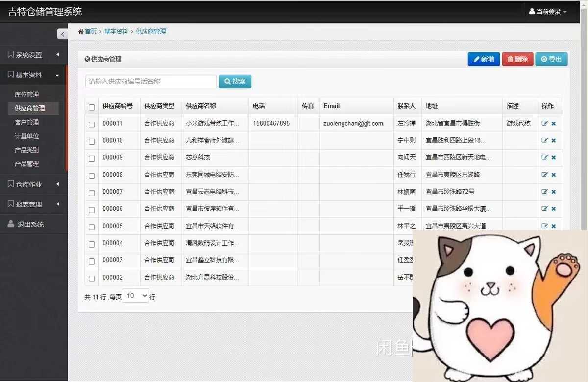
Task: Focus the supplier search input field
Action: (x=151, y=81)
